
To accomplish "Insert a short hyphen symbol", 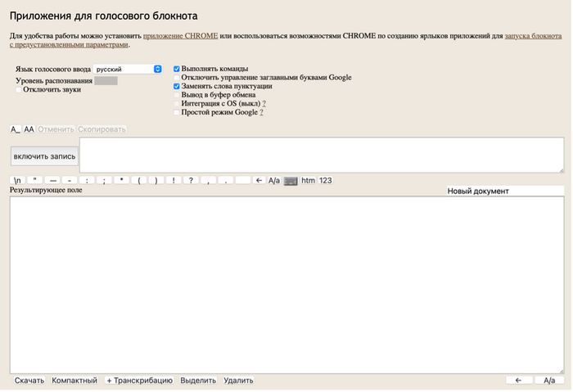I will pos(70,181).
